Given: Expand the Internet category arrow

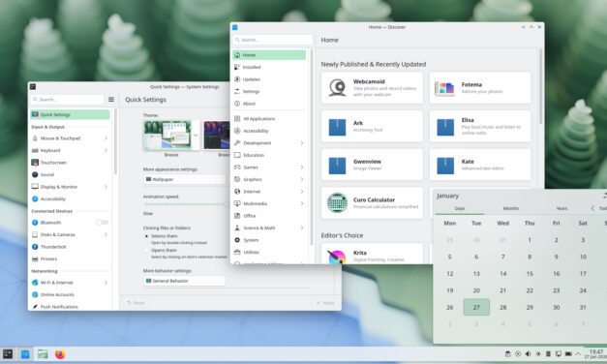Looking at the screenshot, I should (302, 192).
